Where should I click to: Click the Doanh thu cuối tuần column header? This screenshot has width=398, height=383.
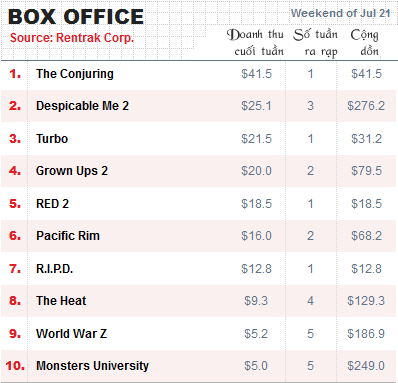point(255,43)
